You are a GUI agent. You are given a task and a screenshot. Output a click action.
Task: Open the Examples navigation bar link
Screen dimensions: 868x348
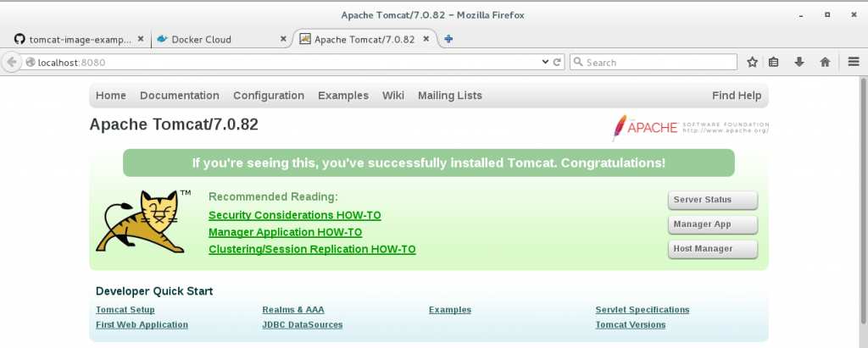point(343,96)
